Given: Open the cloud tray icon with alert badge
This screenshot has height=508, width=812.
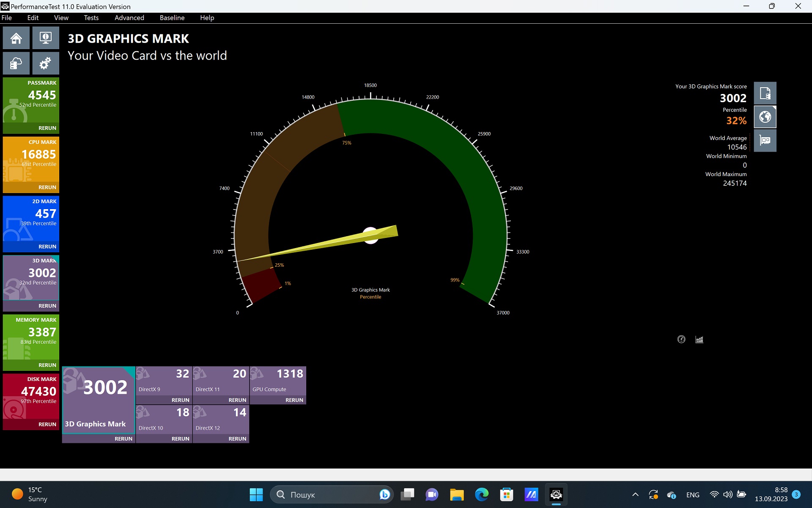Looking at the screenshot, I should pyautogui.click(x=672, y=494).
